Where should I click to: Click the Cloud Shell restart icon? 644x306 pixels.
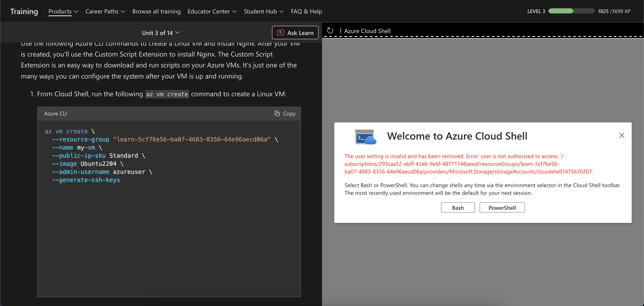[x=330, y=31]
